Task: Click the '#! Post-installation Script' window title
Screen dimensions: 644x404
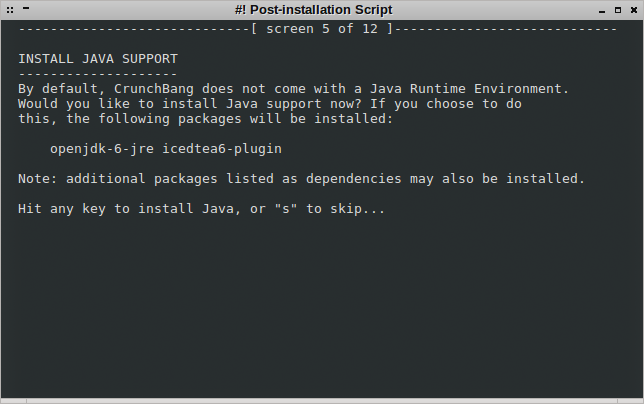Action: [x=313, y=10]
